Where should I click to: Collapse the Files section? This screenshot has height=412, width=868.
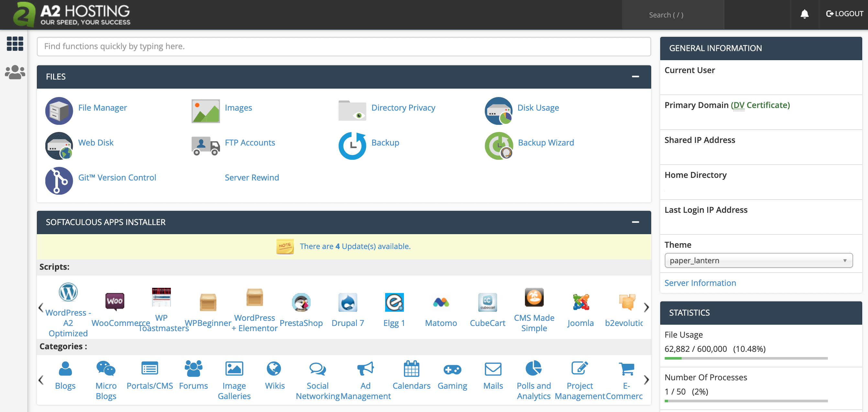[635, 77]
